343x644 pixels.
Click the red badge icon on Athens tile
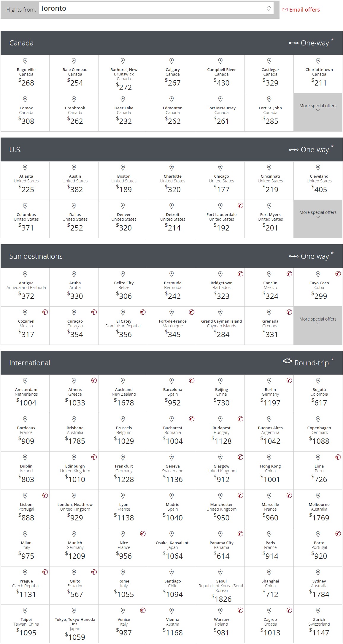pos(94,381)
